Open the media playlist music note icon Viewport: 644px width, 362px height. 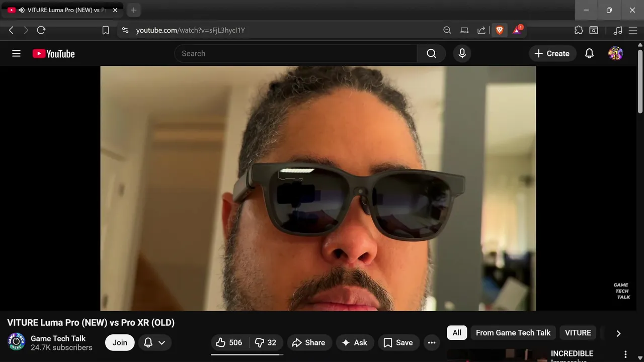[618, 30]
